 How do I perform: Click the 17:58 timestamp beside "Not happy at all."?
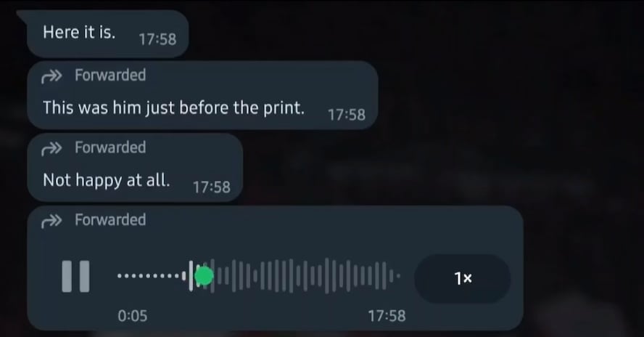pos(212,187)
